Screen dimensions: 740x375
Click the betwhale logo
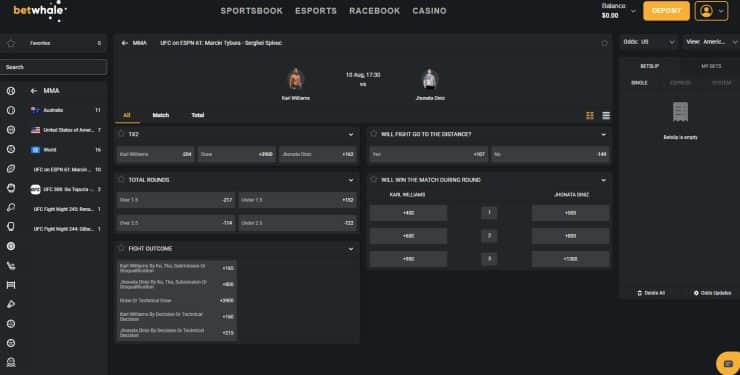[x=40, y=11]
